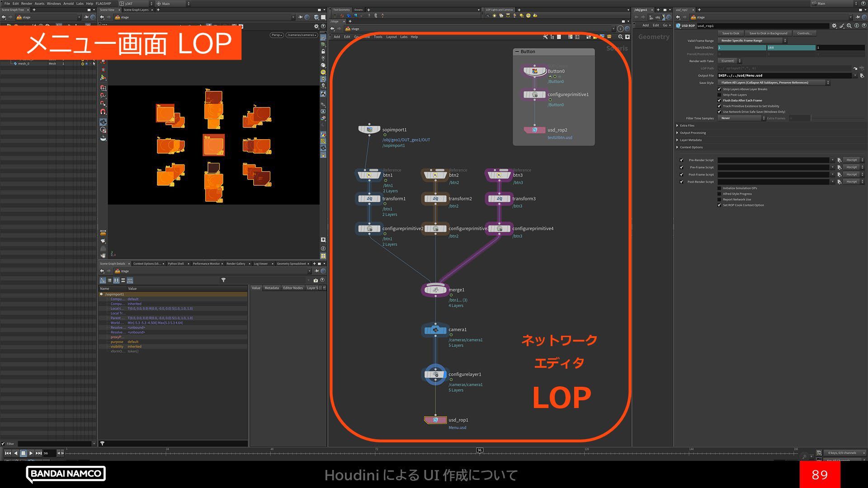Viewport: 868px width, 488px height.
Task: Enable Strip Post-Layers checkbox
Action: click(x=719, y=95)
